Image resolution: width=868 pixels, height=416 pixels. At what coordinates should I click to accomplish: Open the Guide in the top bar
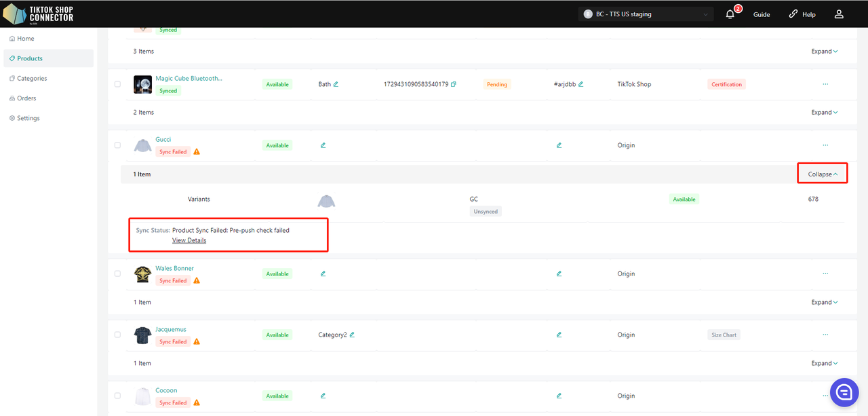pyautogui.click(x=762, y=14)
